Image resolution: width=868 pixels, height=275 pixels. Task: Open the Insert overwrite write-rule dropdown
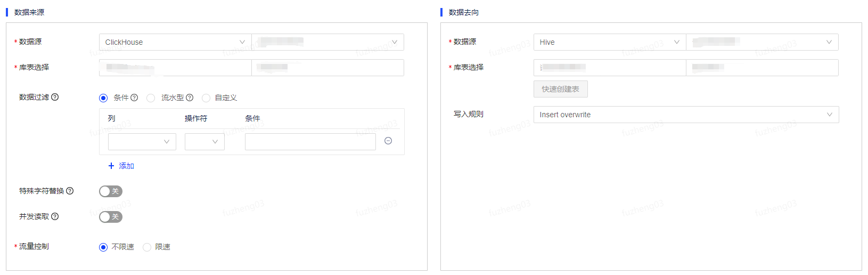686,115
